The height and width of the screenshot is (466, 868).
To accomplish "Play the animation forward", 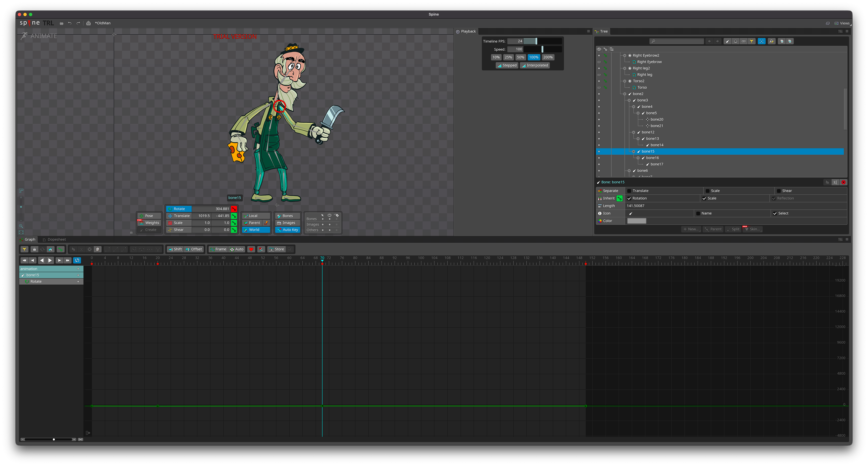I will click(x=50, y=260).
